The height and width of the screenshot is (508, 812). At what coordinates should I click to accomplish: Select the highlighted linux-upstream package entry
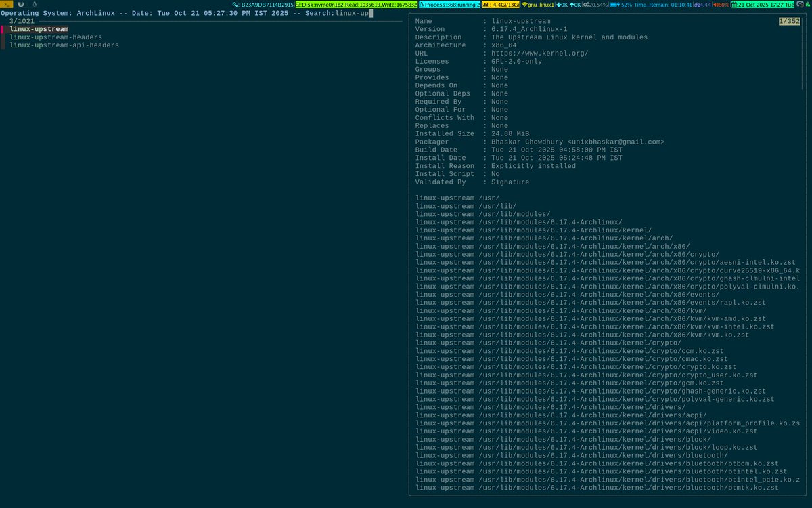click(39, 29)
